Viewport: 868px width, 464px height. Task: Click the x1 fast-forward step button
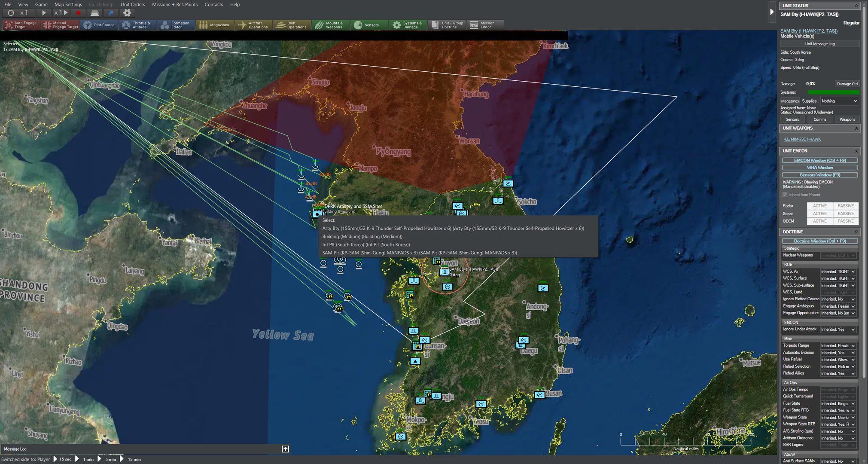coord(61,13)
